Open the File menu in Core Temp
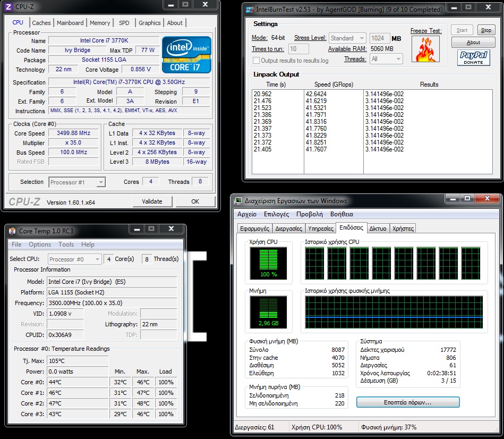 click(x=16, y=244)
